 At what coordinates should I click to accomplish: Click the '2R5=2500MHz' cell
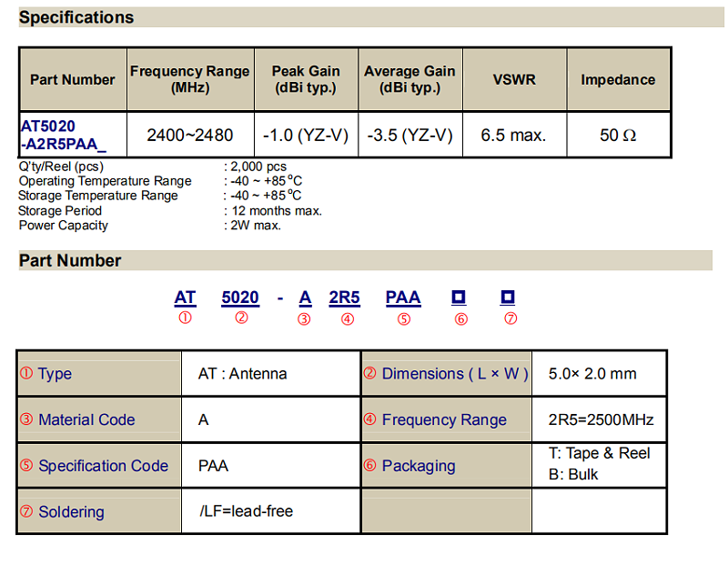click(x=599, y=419)
